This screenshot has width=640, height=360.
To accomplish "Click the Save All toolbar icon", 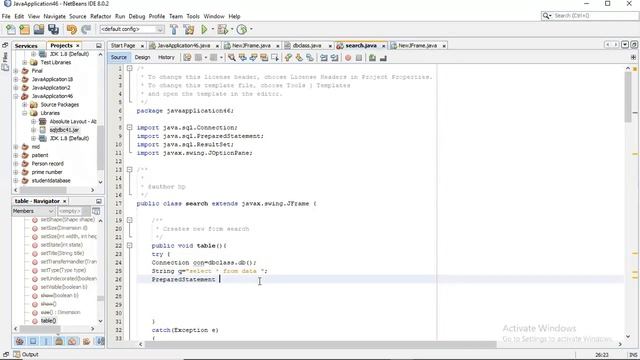I will pyautogui.click(x=53, y=29).
